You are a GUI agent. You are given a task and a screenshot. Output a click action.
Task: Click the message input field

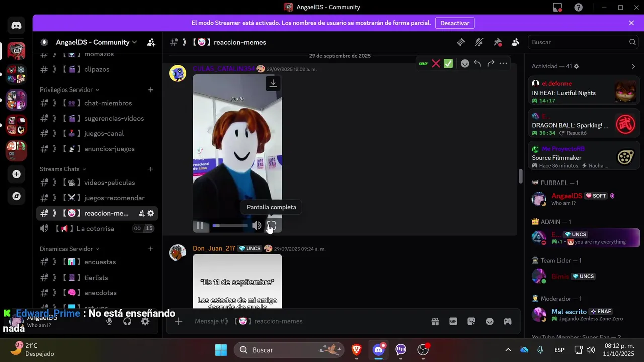click(x=307, y=321)
